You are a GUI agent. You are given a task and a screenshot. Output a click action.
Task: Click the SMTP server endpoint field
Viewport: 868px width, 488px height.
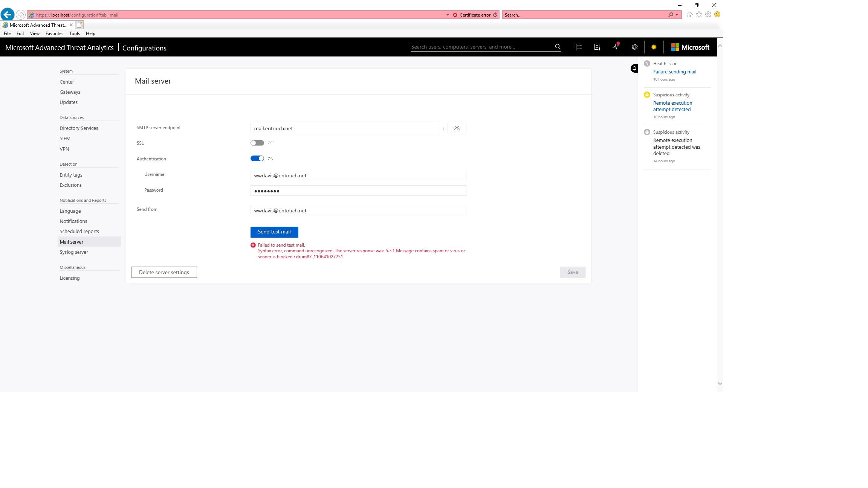[x=345, y=128]
